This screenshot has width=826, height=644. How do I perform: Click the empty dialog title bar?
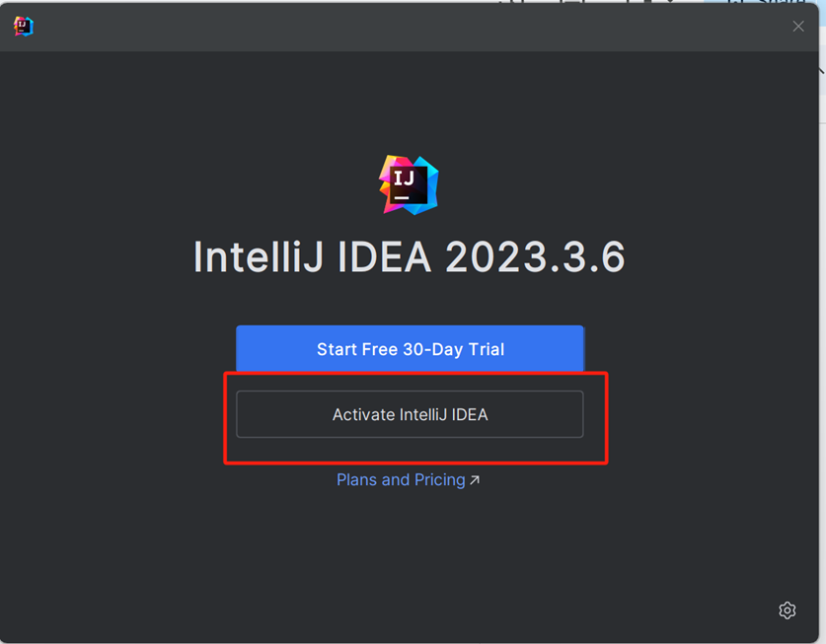coord(395,27)
